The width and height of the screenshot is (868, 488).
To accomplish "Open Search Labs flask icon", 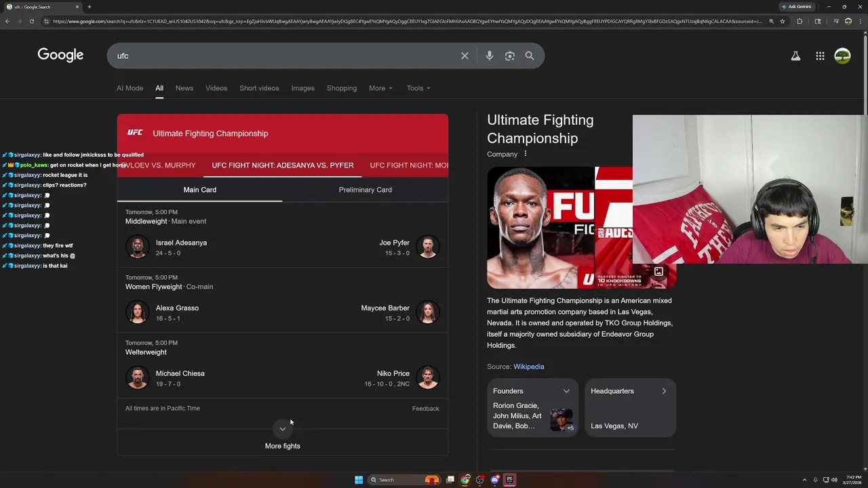I will point(795,56).
